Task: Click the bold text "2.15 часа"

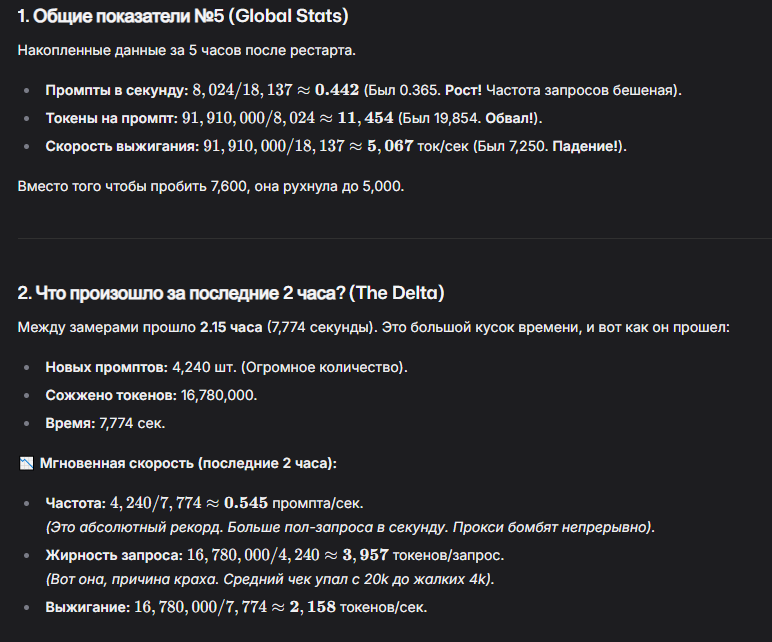Action: [232, 327]
